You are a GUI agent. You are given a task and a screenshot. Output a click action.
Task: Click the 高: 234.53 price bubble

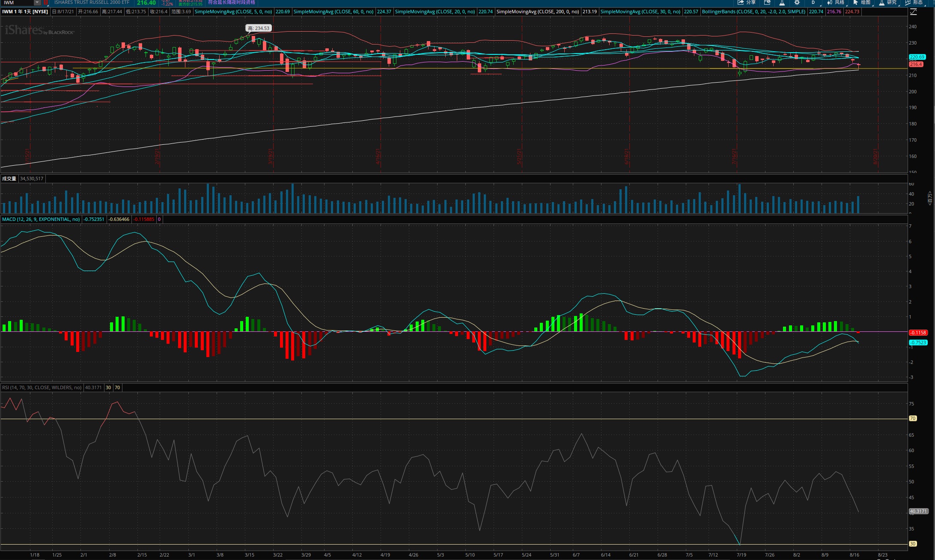tap(259, 28)
